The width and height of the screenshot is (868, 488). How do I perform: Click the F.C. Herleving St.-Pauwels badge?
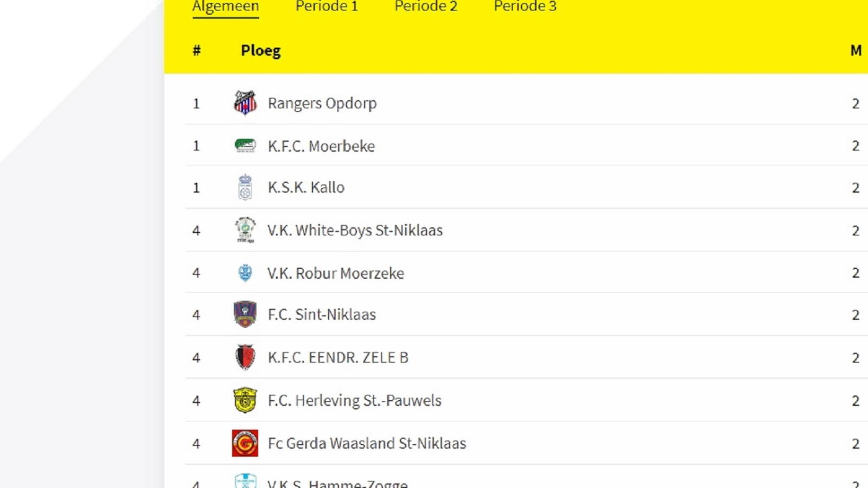(245, 400)
